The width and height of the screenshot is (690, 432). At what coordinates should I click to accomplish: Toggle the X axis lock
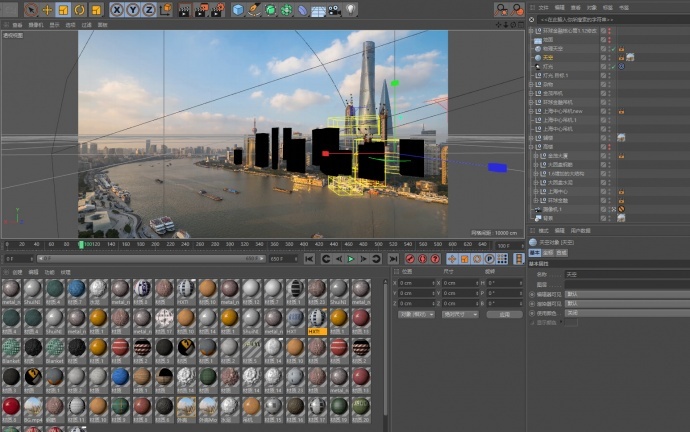pos(118,9)
